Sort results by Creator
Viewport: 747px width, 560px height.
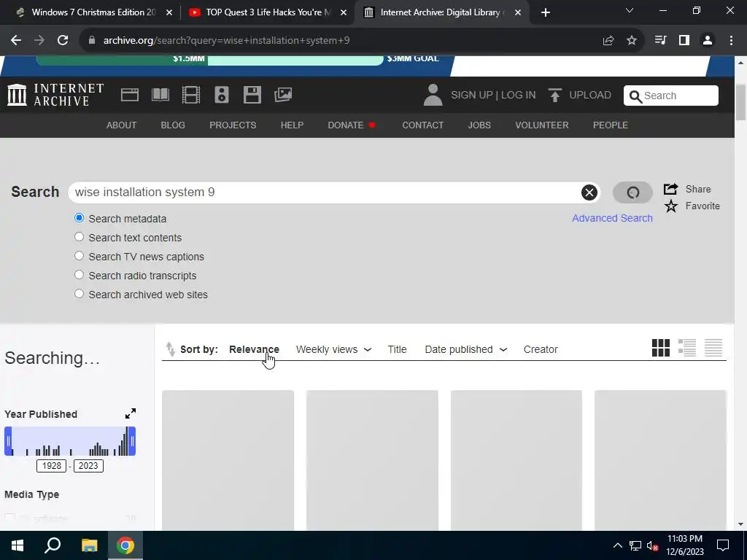pyautogui.click(x=541, y=349)
